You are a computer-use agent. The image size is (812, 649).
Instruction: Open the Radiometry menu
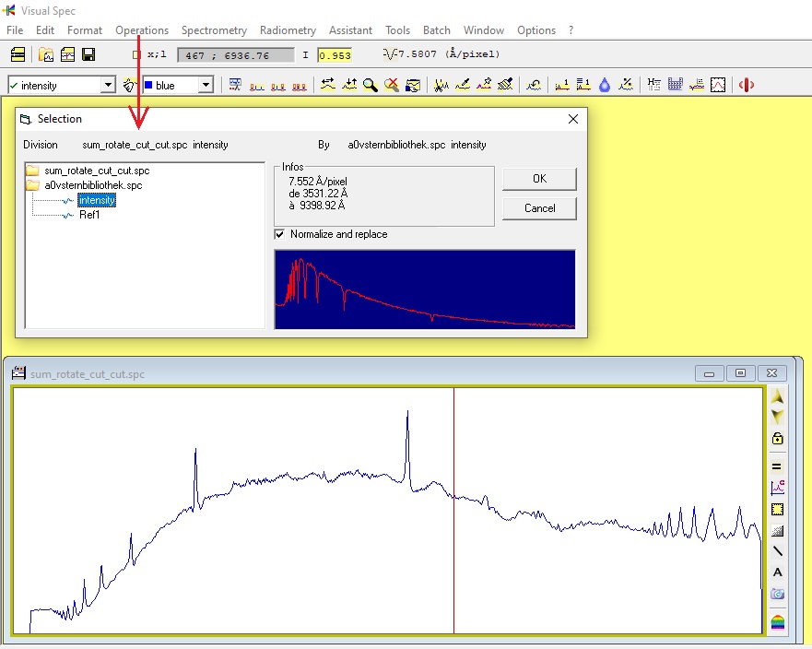click(288, 30)
